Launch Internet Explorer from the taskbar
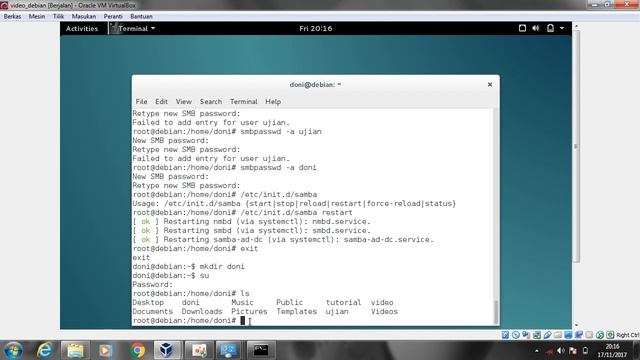This screenshot has width=640, height=360. click(44, 350)
